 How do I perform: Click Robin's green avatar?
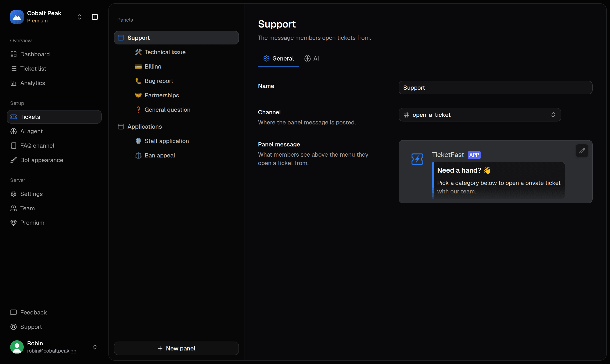pyautogui.click(x=17, y=347)
